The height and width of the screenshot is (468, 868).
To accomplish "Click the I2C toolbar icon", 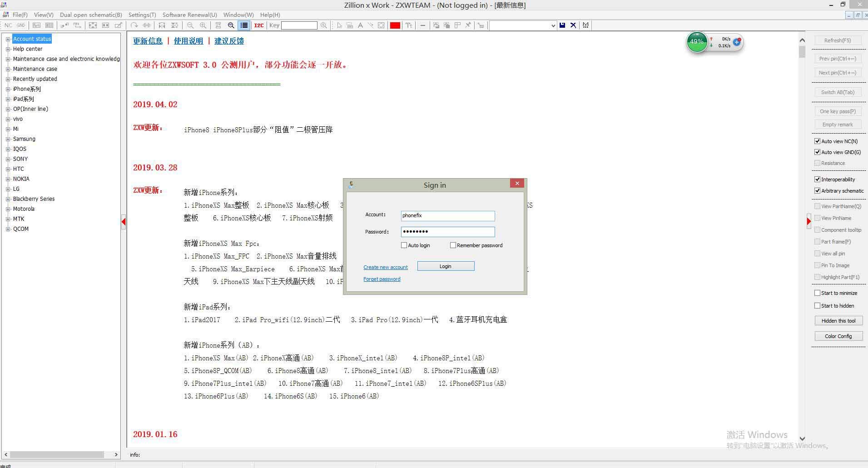I will click(x=259, y=25).
